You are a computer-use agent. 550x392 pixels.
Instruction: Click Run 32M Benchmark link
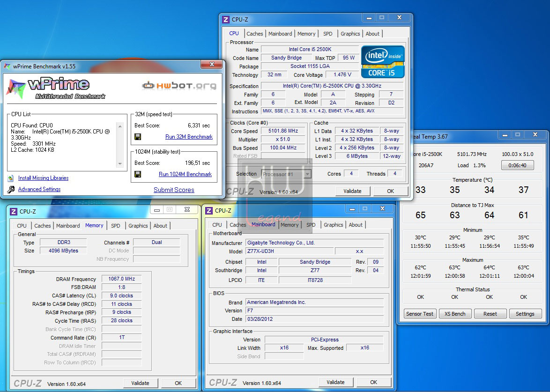pos(189,137)
